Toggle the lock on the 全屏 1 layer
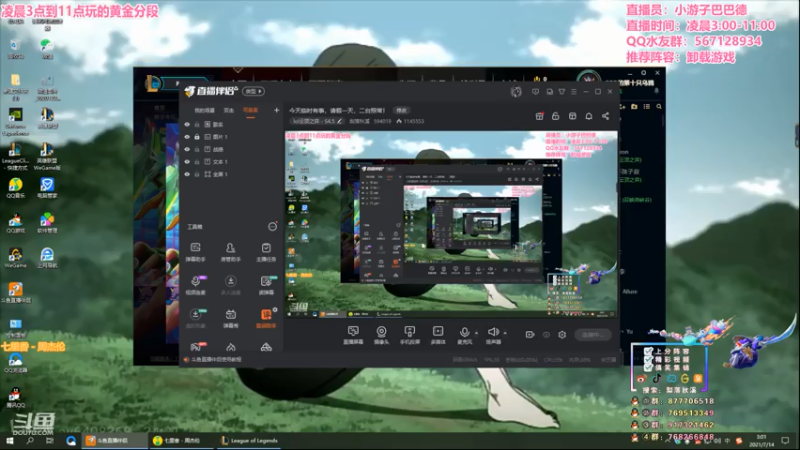800x450 pixels. point(197,174)
